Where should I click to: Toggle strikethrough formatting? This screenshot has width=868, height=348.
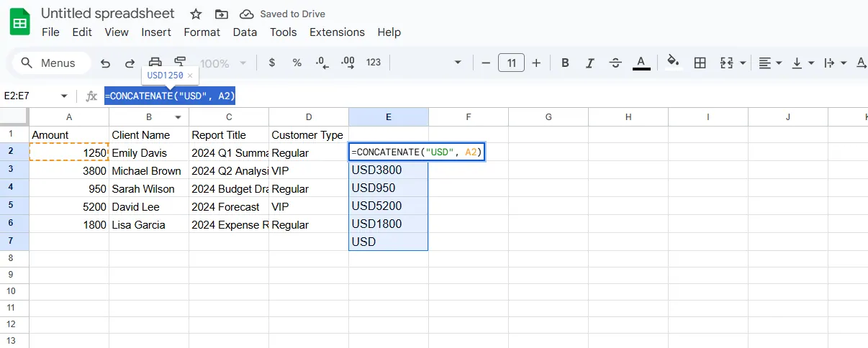pos(615,63)
